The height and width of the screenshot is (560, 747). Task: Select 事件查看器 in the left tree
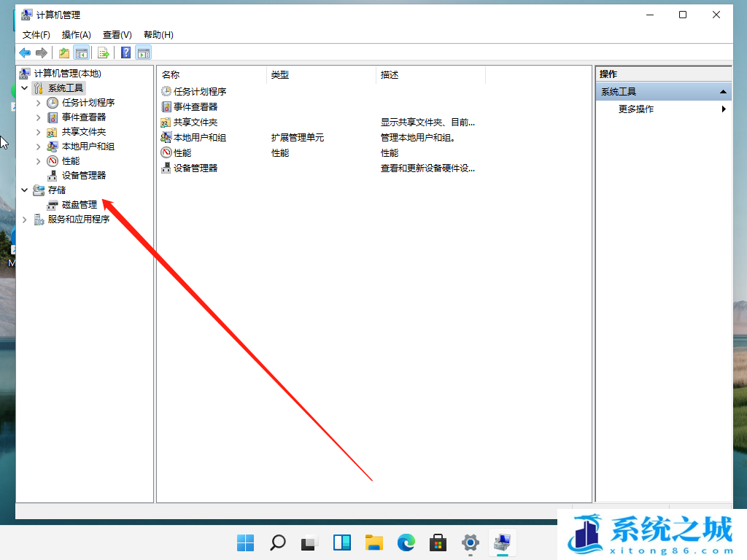pyautogui.click(x=84, y=117)
